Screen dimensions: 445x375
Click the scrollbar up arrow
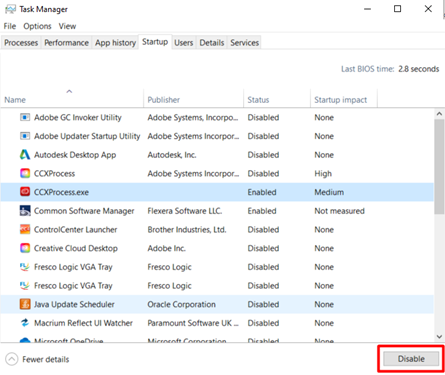439,114
